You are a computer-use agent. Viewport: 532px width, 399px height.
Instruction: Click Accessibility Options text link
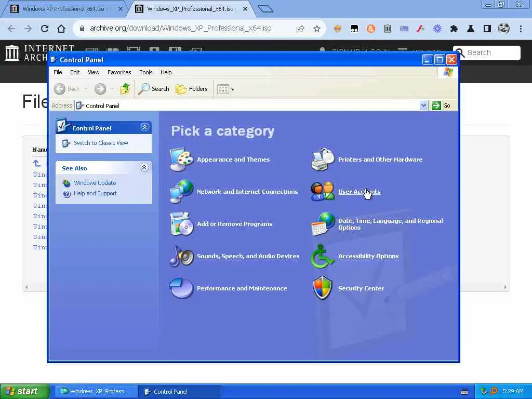pyautogui.click(x=368, y=256)
